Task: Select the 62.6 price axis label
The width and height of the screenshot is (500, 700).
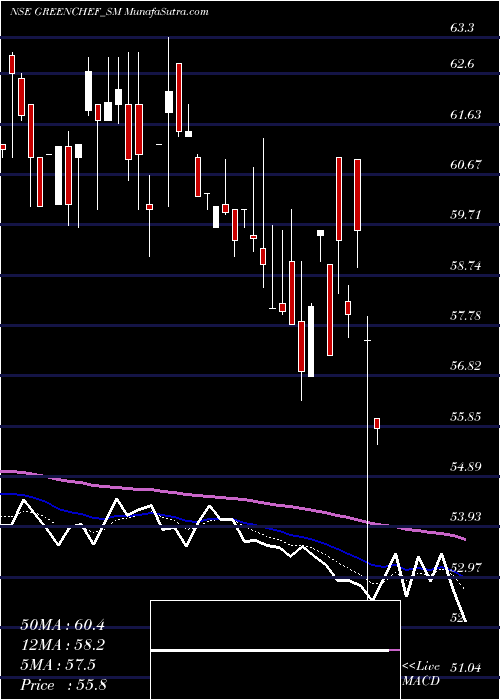Action: click(x=462, y=64)
